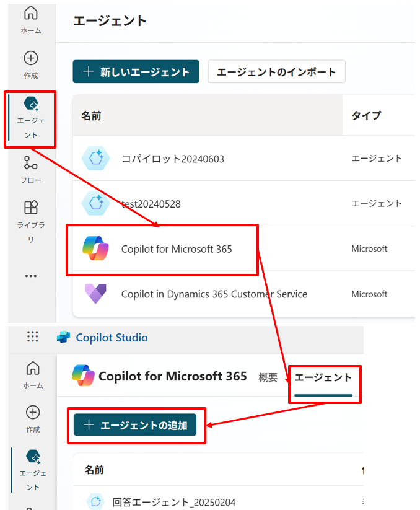Image resolution: width=420 pixels, height=510 pixels.
Task: Click the Create plus icon in the upper sidebar
Action: 31,58
